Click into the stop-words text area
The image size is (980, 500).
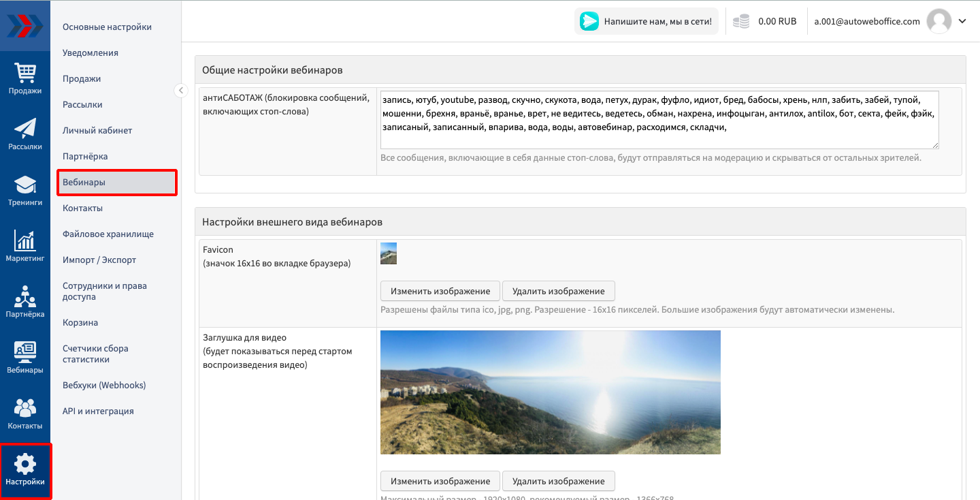(x=659, y=119)
